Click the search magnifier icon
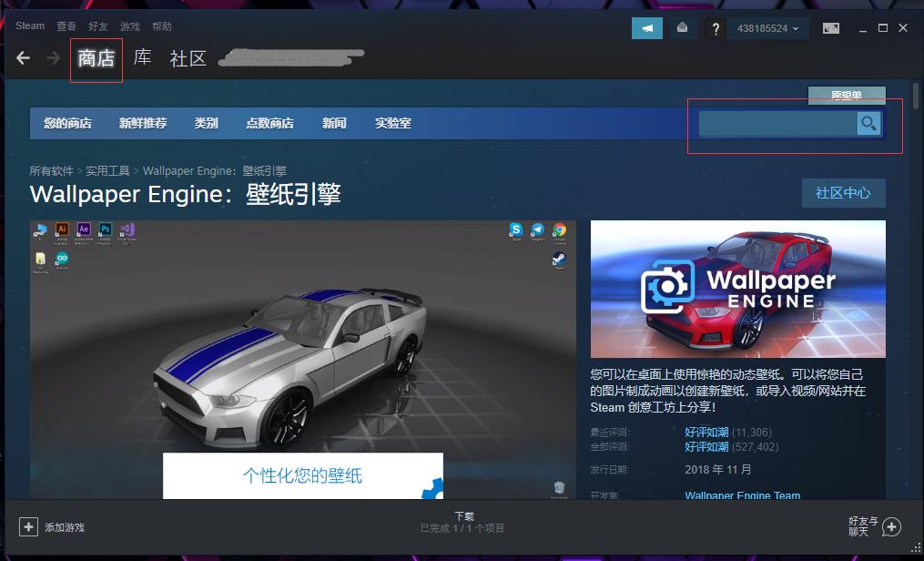Screen dimensions: 924x561 click(x=868, y=123)
